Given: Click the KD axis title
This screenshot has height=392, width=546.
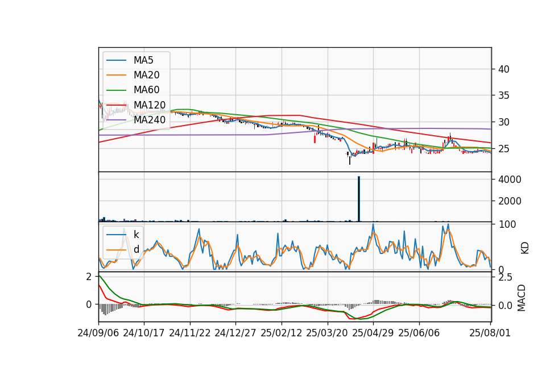Looking at the screenshot, I should click(525, 248).
